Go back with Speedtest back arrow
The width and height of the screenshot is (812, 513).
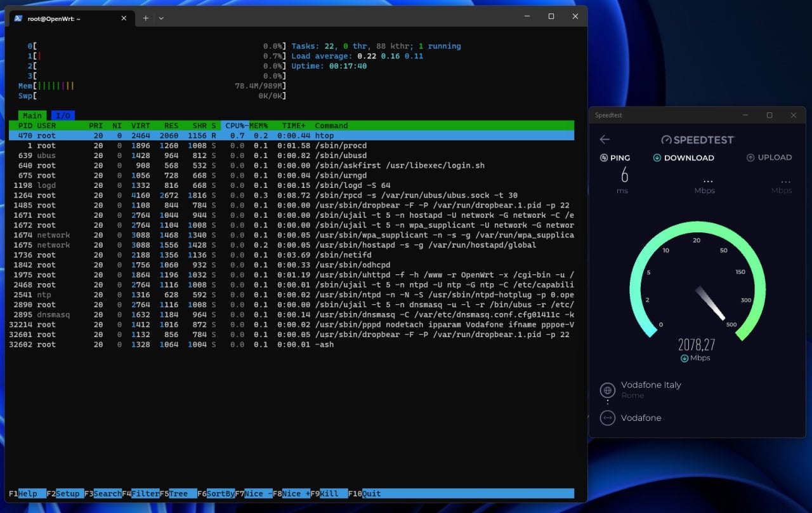tap(605, 140)
